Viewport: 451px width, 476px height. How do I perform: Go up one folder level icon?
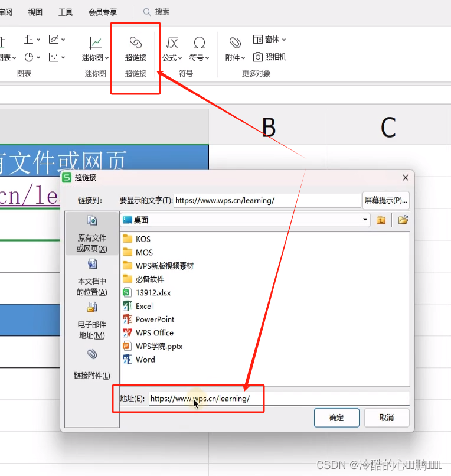[381, 220]
